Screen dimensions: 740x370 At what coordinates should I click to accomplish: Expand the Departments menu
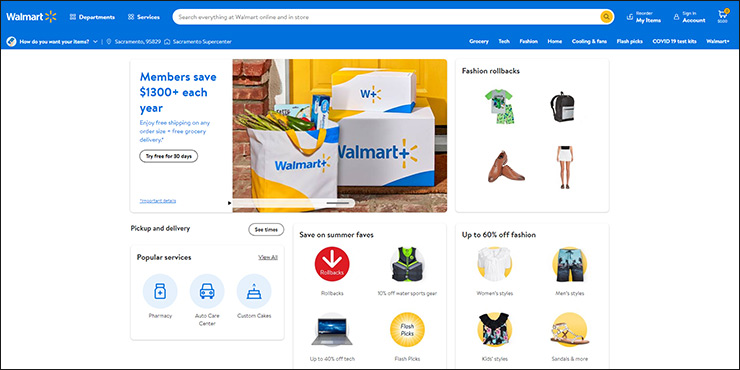point(92,17)
